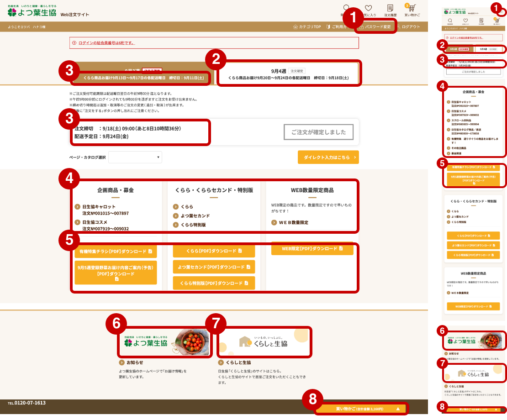The width and height of the screenshot is (507, 420).
Task: Open the hamburger menu in mobile view
Action: point(501,12)
